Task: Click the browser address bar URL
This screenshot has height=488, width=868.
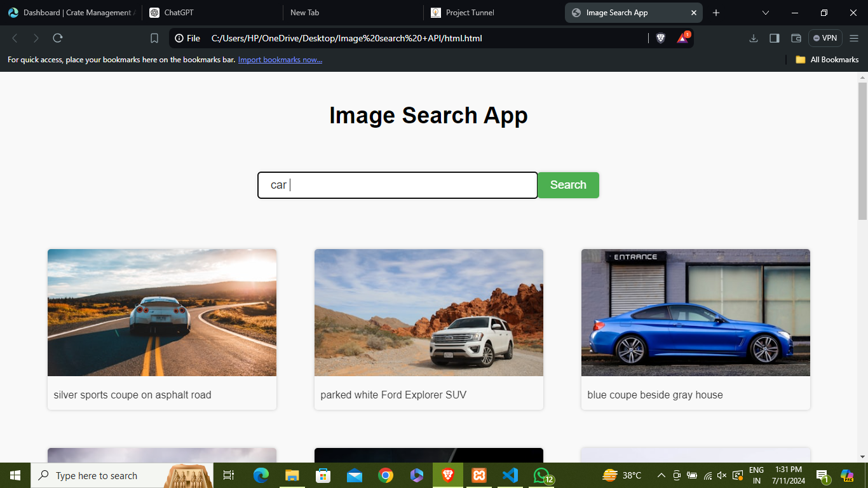Action: pos(347,38)
